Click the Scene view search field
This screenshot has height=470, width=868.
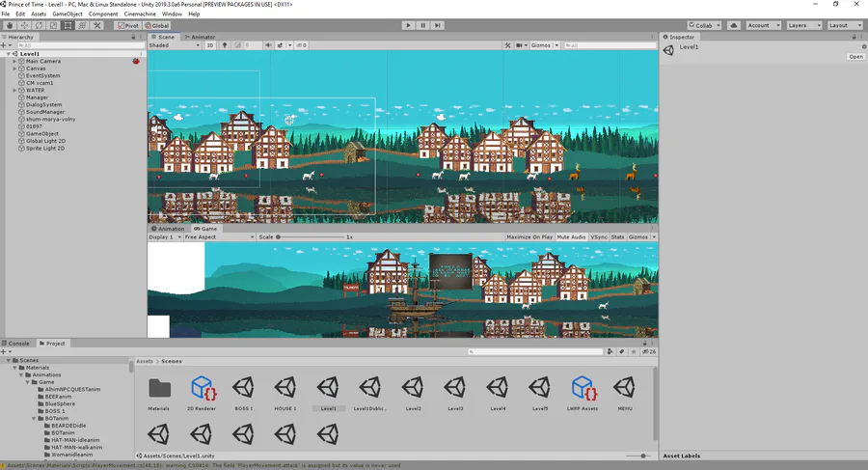pos(610,45)
